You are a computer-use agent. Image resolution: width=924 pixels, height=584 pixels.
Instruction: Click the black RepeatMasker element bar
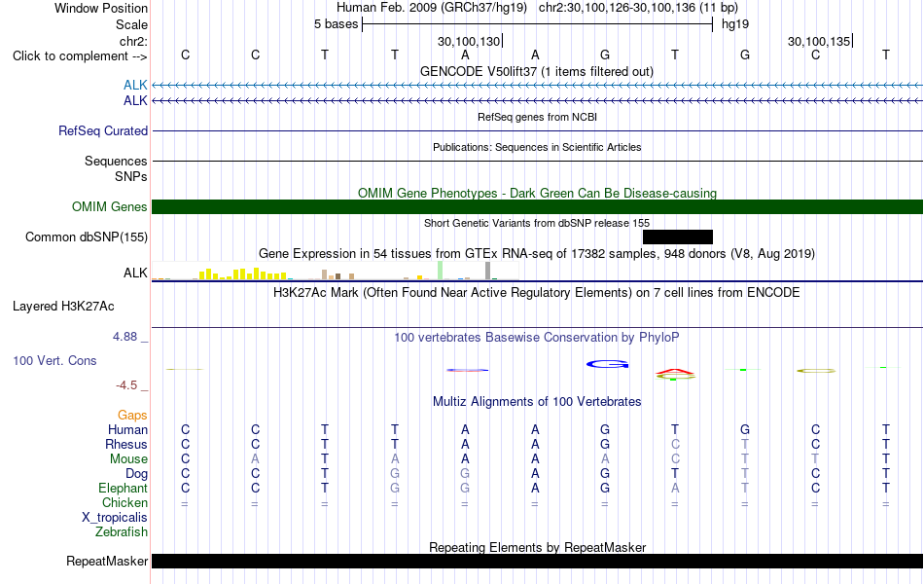(537, 561)
